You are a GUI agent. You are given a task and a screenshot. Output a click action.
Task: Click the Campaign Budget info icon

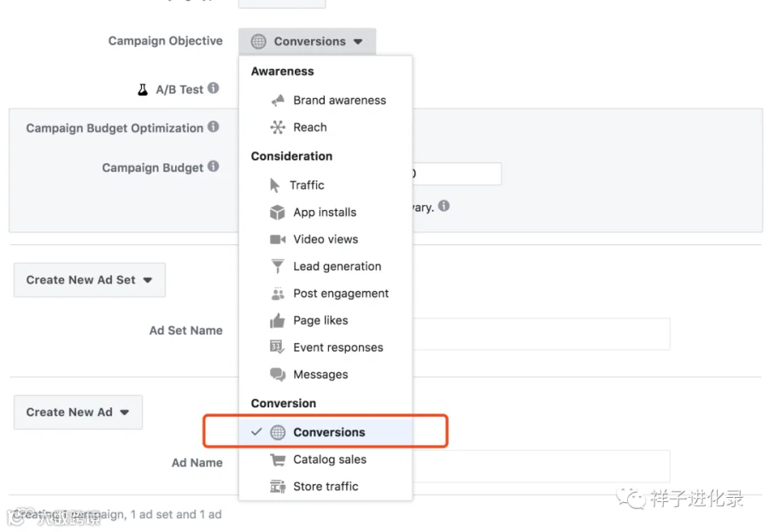tap(213, 167)
